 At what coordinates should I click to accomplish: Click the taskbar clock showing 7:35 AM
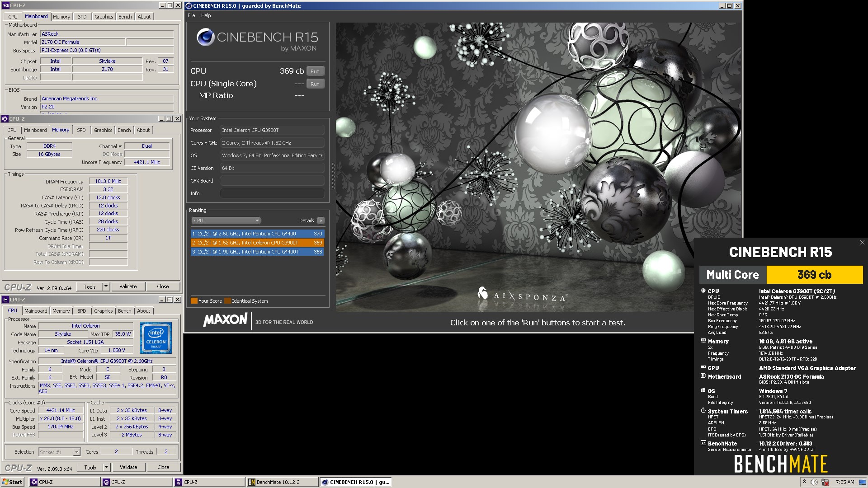coord(845,482)
